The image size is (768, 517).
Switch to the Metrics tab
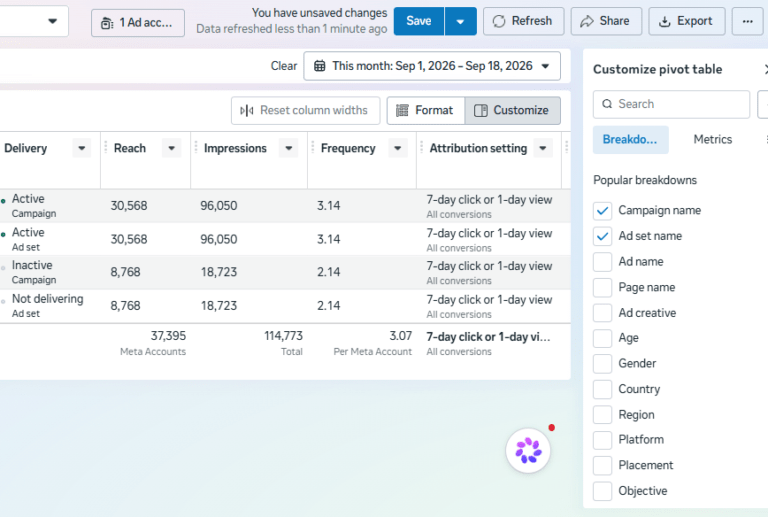[713, 140]
